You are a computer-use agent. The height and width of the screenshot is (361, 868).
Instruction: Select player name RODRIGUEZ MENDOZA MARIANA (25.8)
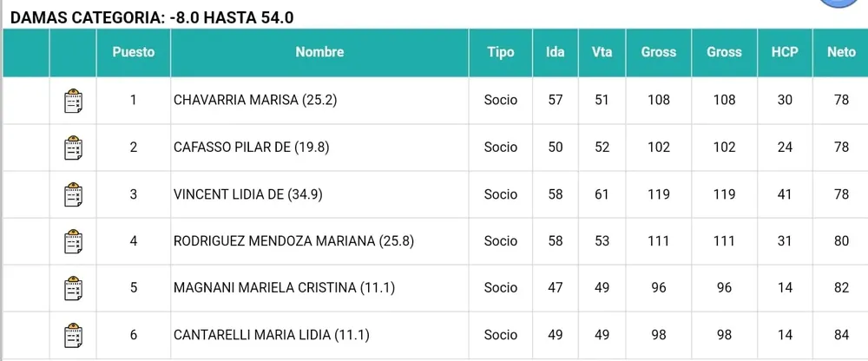click(x=293, y=241)
